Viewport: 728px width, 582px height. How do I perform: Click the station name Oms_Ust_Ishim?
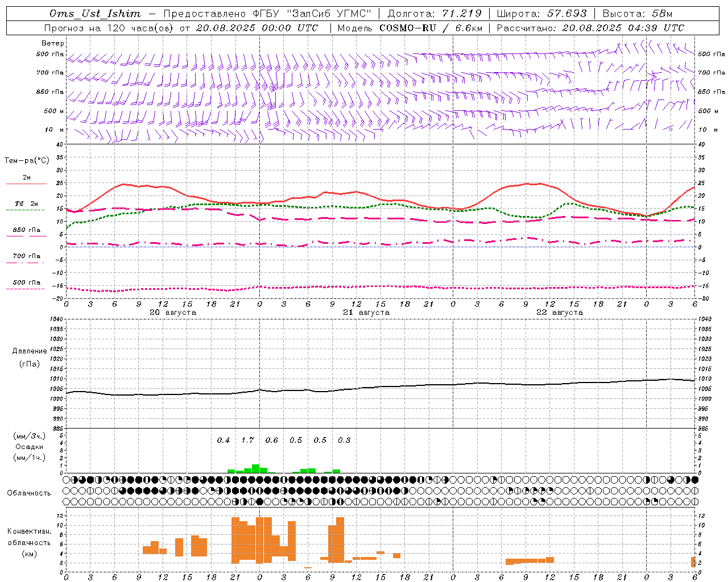[x=95, y=14]
